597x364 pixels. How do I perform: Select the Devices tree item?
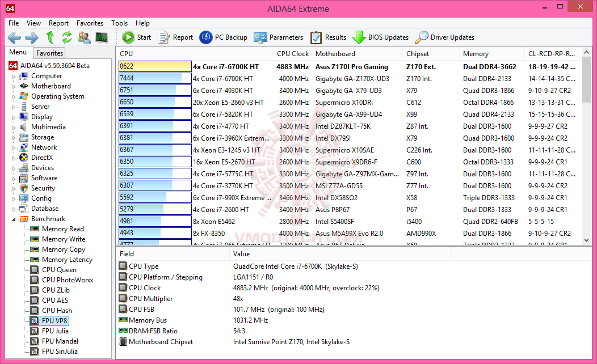42,168
